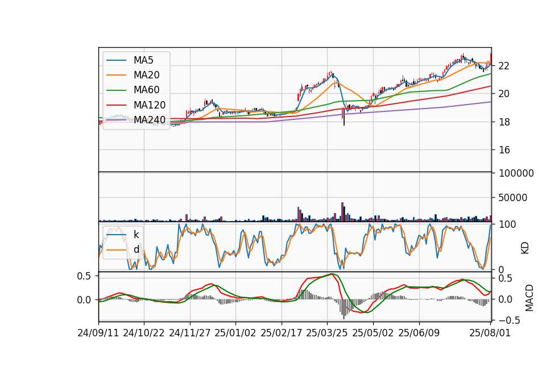The height and width of the screenshot is (392, 546).
Task: Click the 25/03/25 date tick label
Action: point(327,333)
